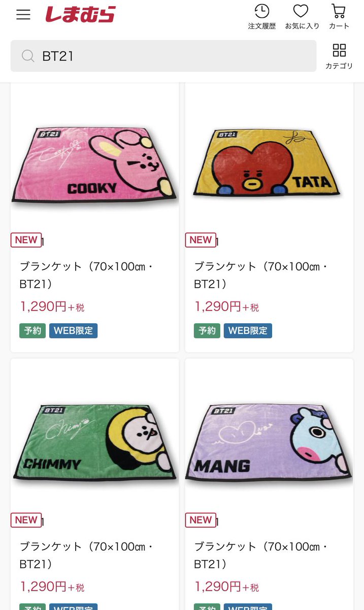364x610 pixels.
Task: Open the shopping cart
Action: click(x=339, y=11)
